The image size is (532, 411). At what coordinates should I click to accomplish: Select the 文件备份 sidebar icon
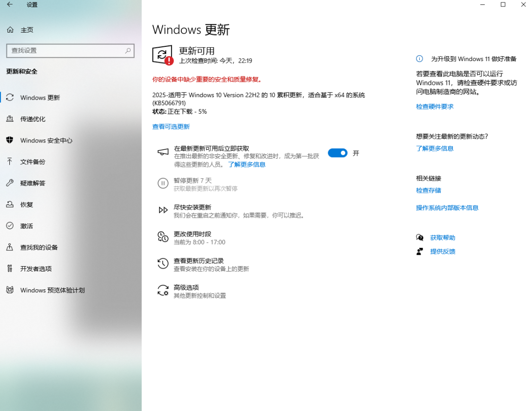(9, 162)
